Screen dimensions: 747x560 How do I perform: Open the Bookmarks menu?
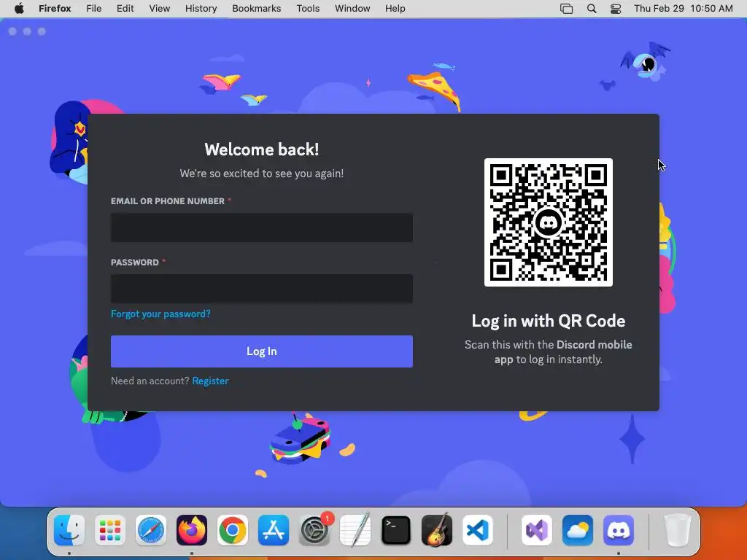256,9
